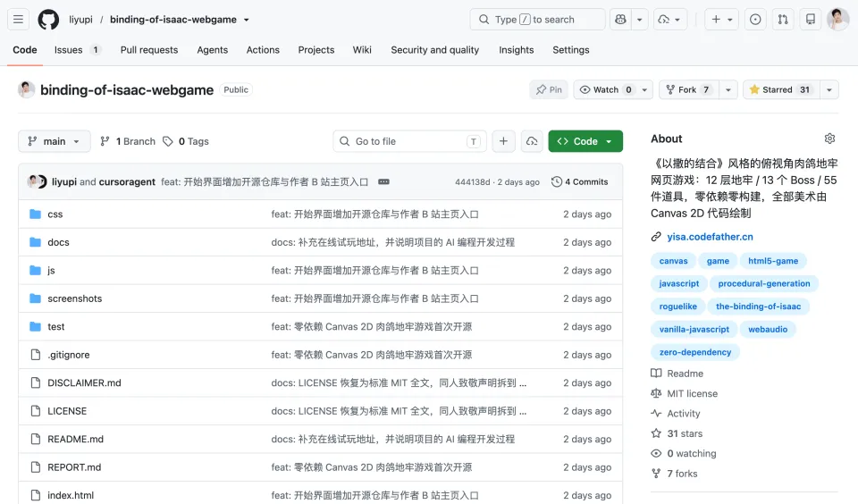Switch to the Pull requests tab

(x=149, y=50)
